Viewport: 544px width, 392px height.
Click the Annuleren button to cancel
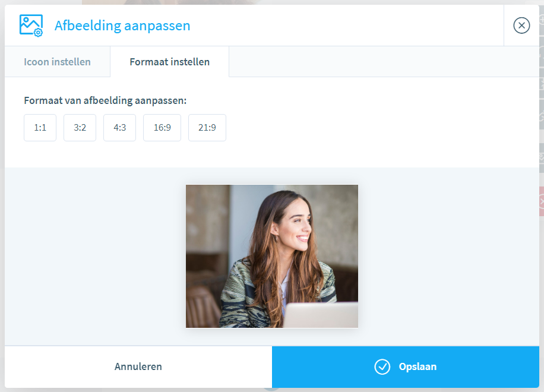(138, 366)
